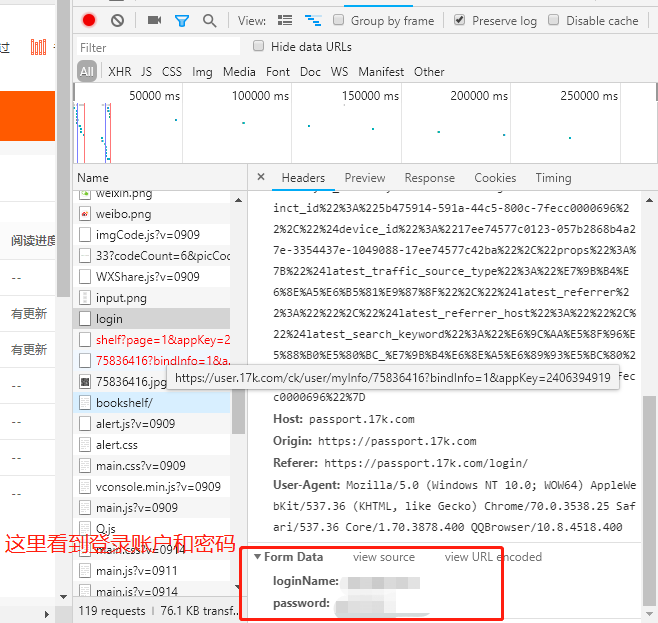Select 33?codeCount=6&picCode request
The height and width of the screenshot is (623, 658).
point(152,256)
